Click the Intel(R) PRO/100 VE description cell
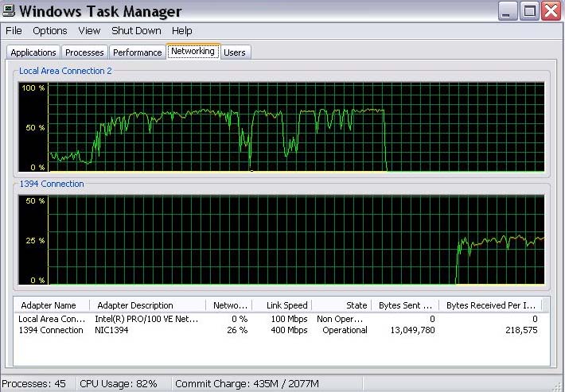565x392 pixels. coord(146,319)
